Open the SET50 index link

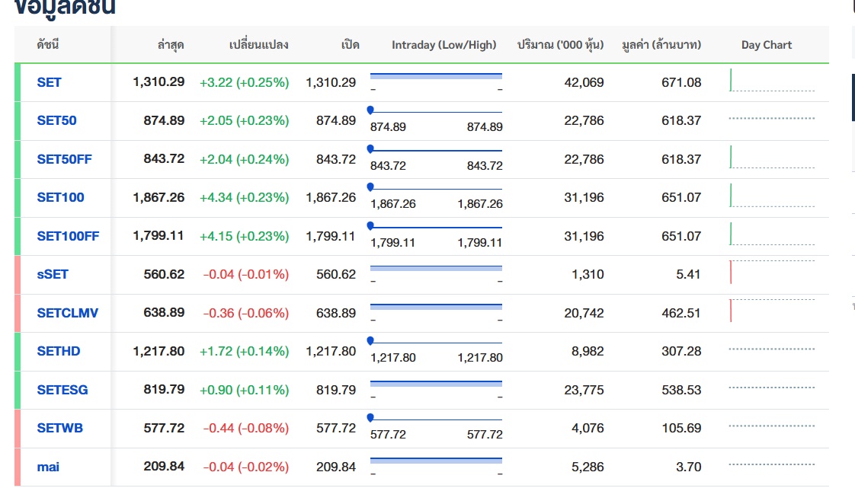pos(56,120)
